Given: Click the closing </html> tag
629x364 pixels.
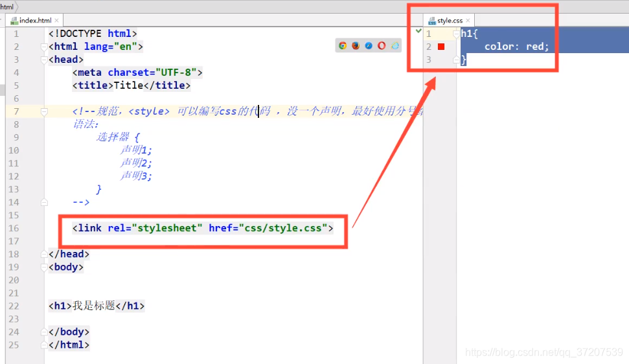Looking at the screenshot, I should [x=69, y=345].
